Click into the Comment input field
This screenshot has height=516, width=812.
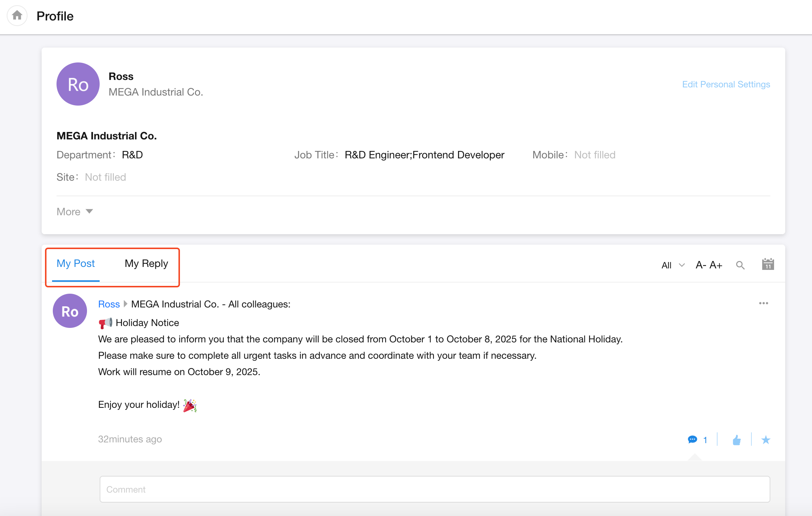coord(434,489)
